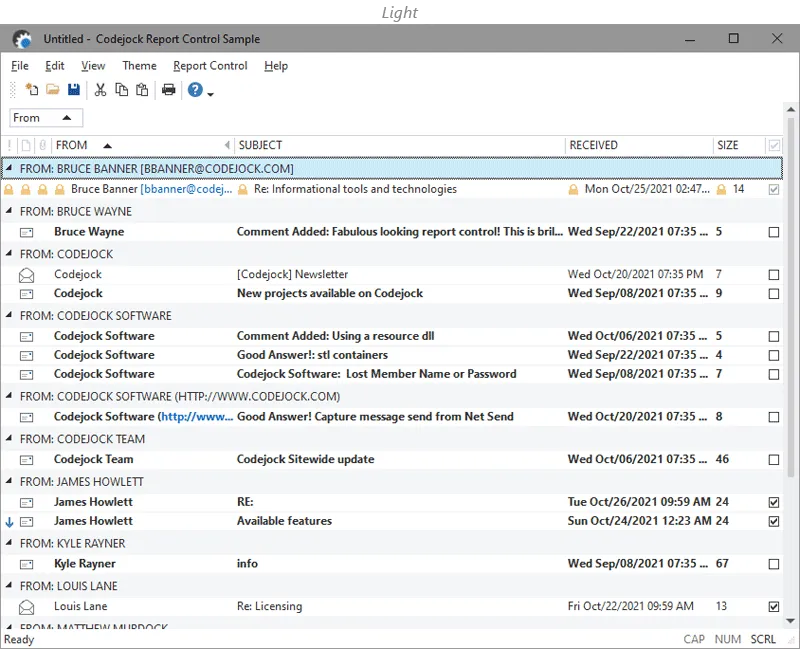Check the box on Bruce Wayne row
Image resolution: width=800 pixels, height=649 pixels.
tap(773, 232)
